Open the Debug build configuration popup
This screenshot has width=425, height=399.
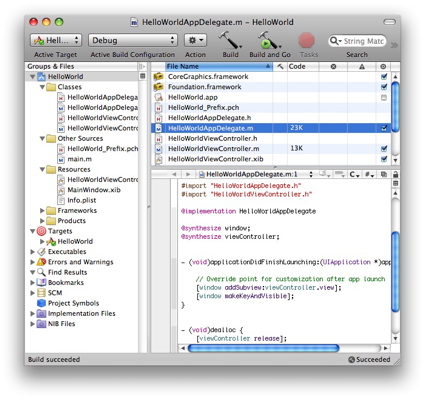coord(133,40)
